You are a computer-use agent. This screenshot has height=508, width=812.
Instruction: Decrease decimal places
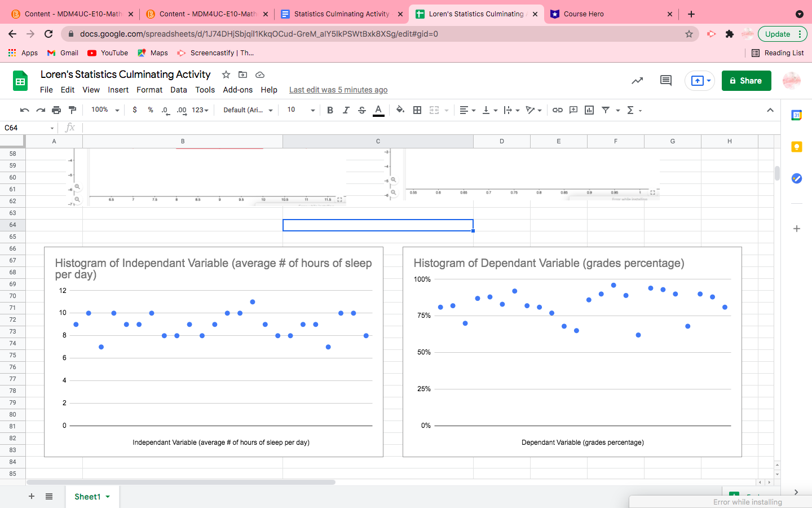(x=165, y=110)
